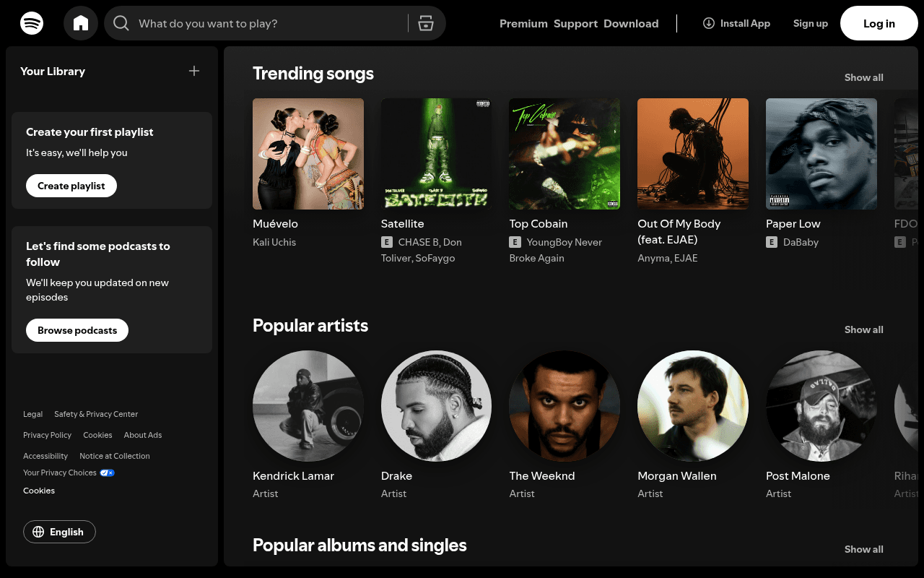924x578 pixels.
Task: Click the Log in button
Action: pyautogui.click(x=879, y=23)
